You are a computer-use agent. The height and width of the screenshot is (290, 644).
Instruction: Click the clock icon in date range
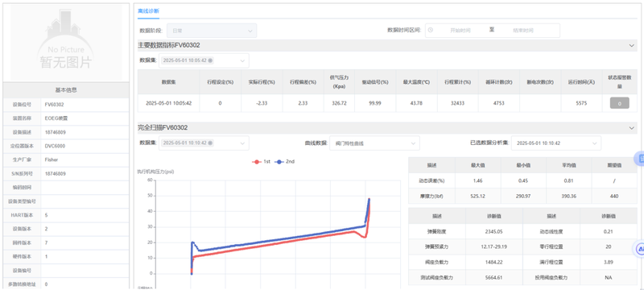[x=431, y=30]
